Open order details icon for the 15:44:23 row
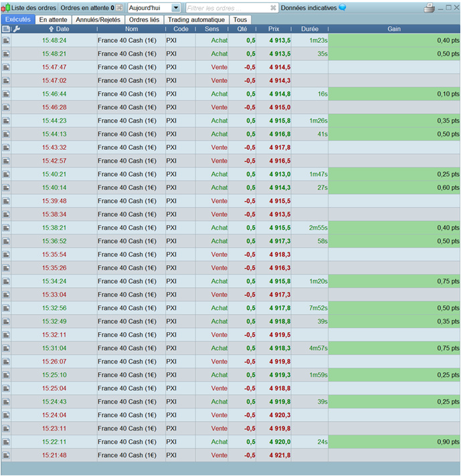This screenshot has height=476, width=463. tap(6, 121)
